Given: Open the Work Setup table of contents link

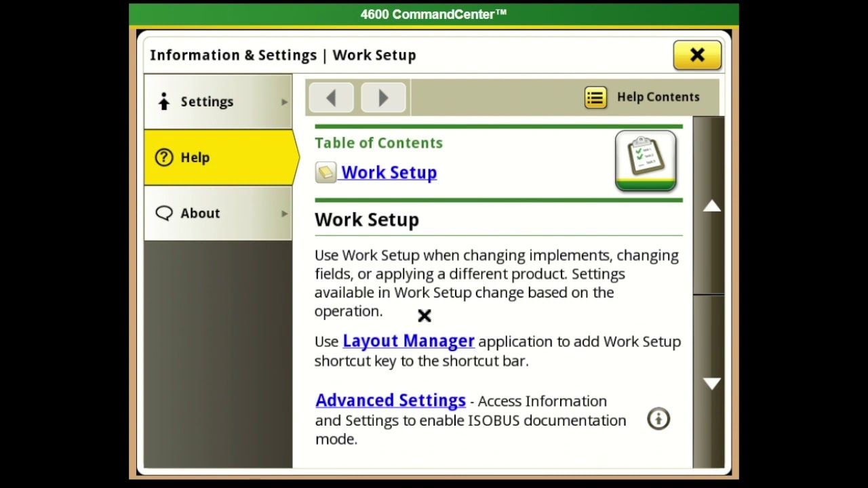Looking at the screenshot, I should (389, 172).
